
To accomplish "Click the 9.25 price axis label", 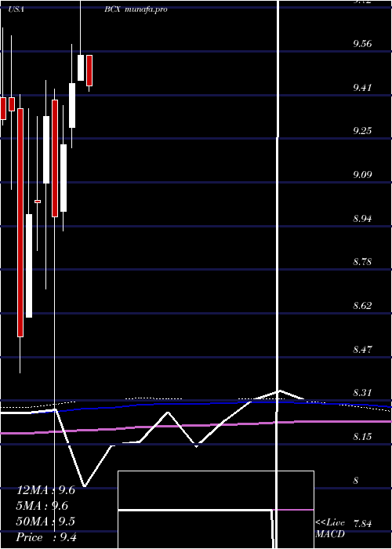I will coord(362,131).
